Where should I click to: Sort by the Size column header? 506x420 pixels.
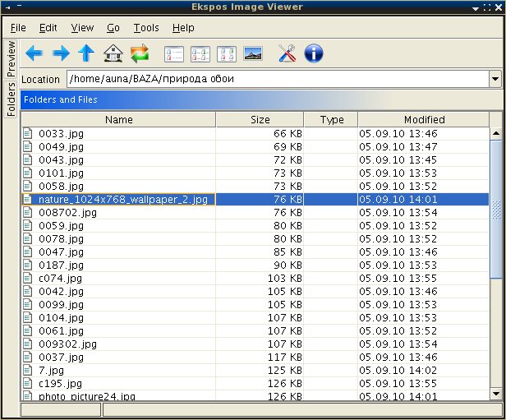tap(260, 119)
